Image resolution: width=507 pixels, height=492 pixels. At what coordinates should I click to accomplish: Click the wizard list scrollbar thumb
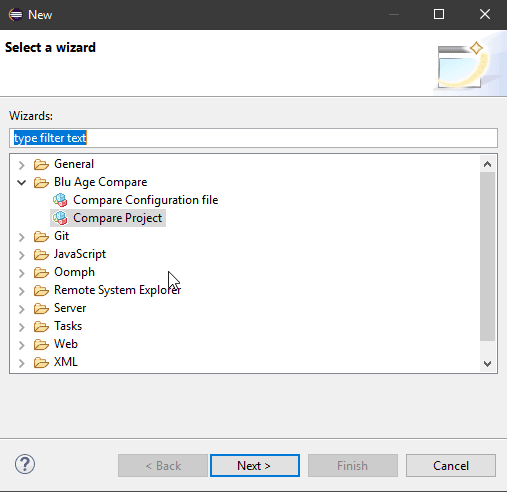coord(487,257)
